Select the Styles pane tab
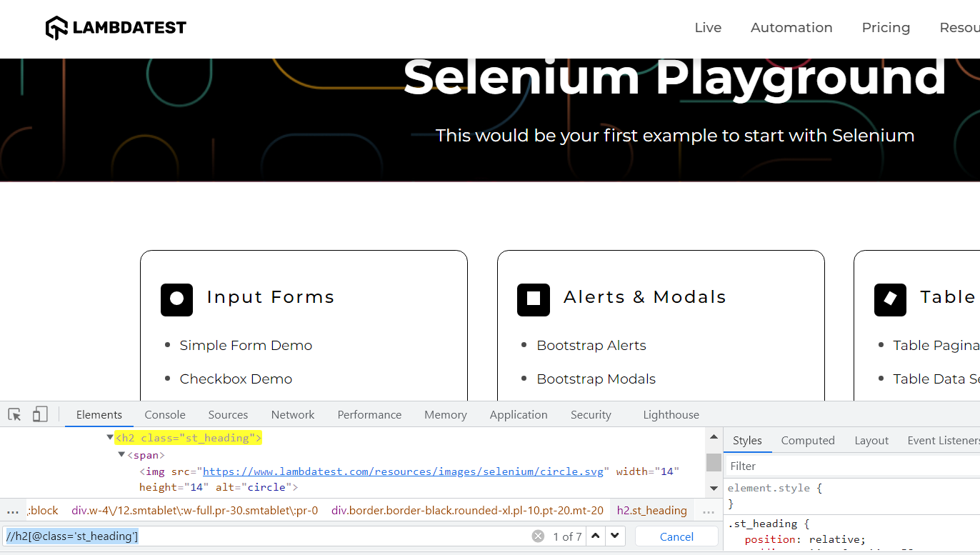 click(x=747, y=440)
